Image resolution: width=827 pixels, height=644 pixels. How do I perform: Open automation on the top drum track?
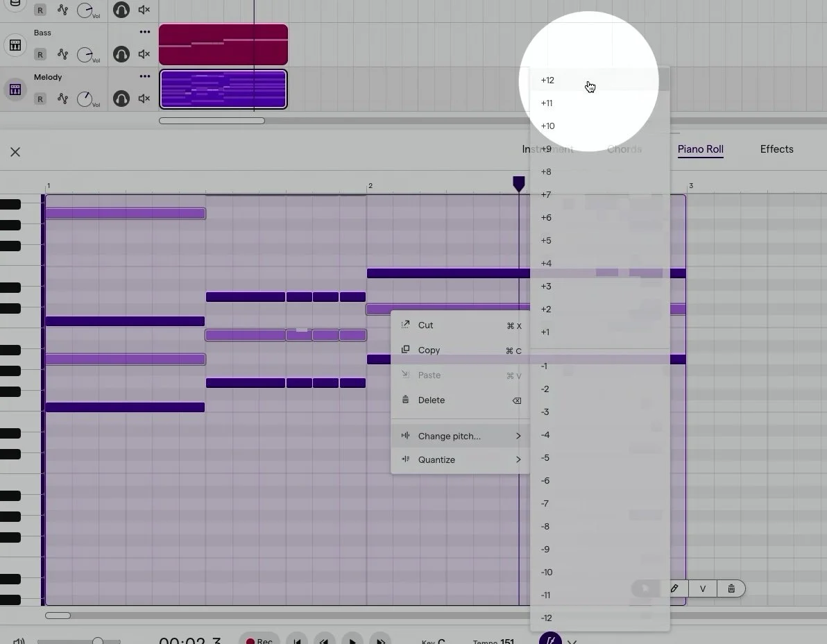(x=62, y=10)
